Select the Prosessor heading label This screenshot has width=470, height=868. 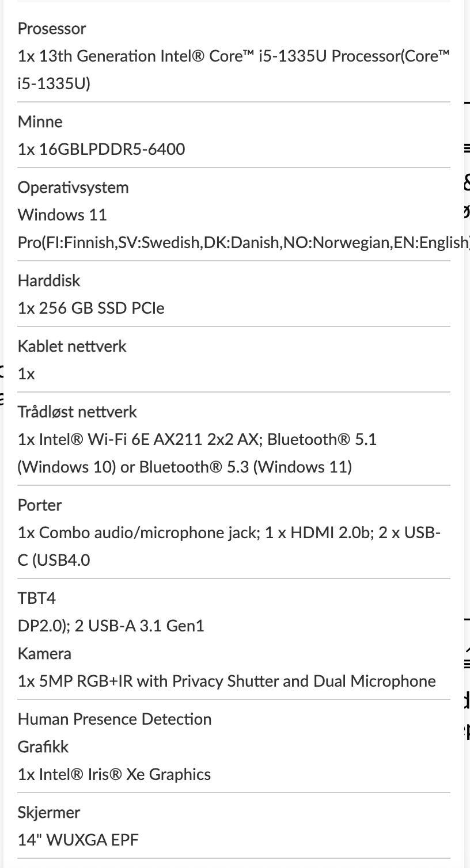point(52,29)
